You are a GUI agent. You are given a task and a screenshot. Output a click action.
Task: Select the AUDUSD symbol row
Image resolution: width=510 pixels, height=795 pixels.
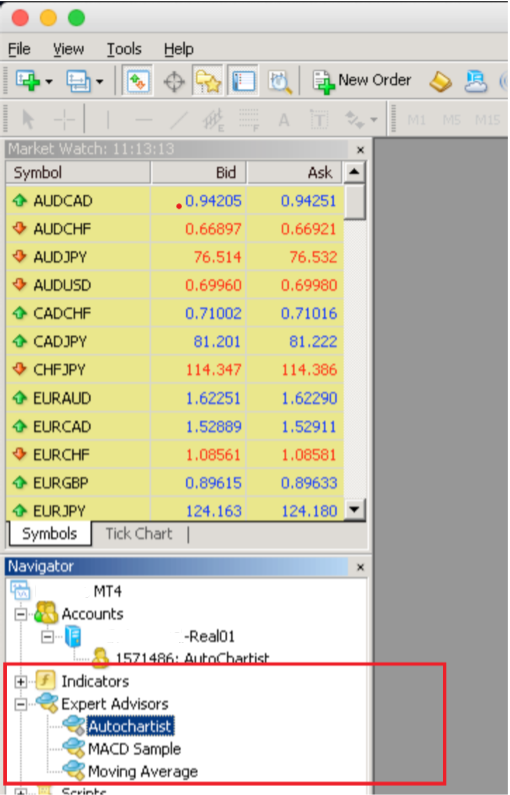pyautogui.click(x=174, y=285)
